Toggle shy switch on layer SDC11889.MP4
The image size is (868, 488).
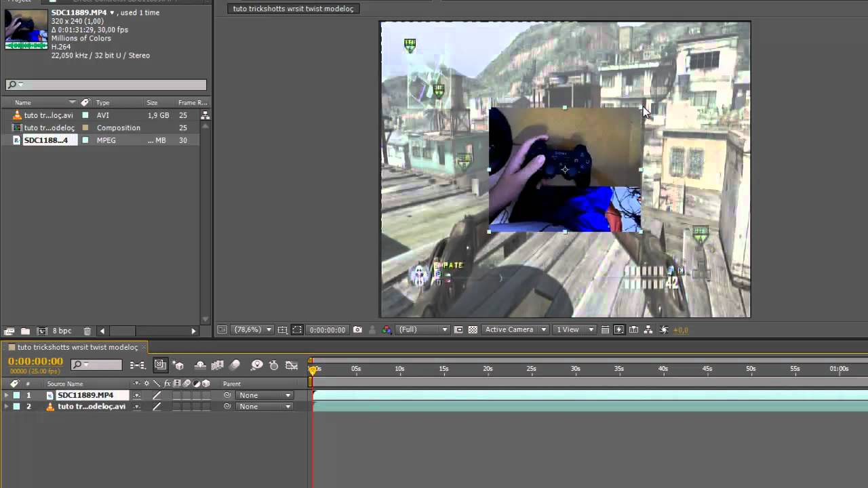[x=137, y=395]
